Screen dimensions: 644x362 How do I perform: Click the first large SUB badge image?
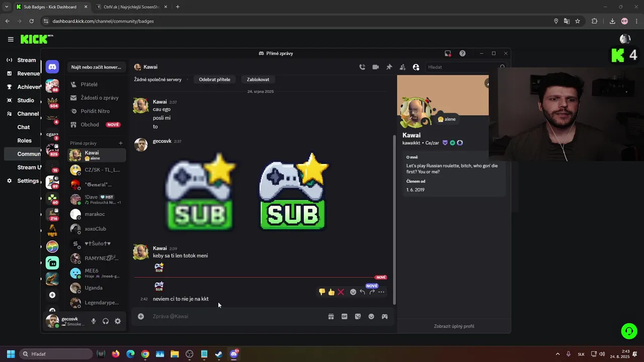point(201,192)
